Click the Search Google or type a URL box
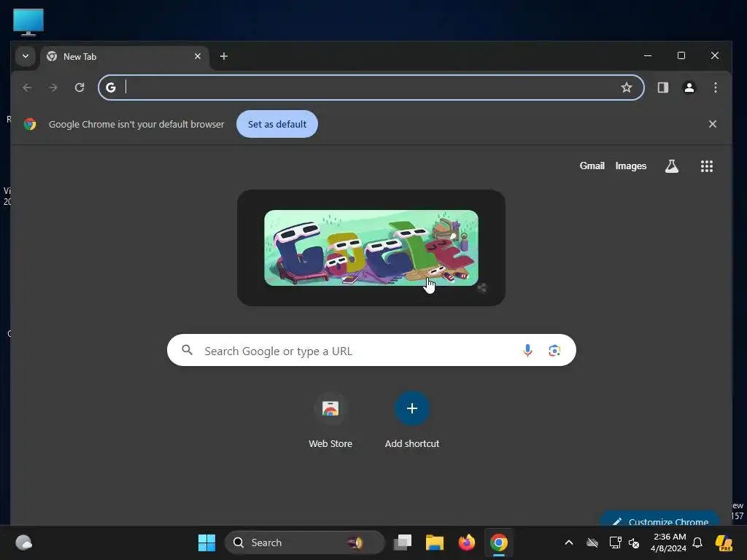Screen dimensions: 747x560 click(x=371, y=351)
